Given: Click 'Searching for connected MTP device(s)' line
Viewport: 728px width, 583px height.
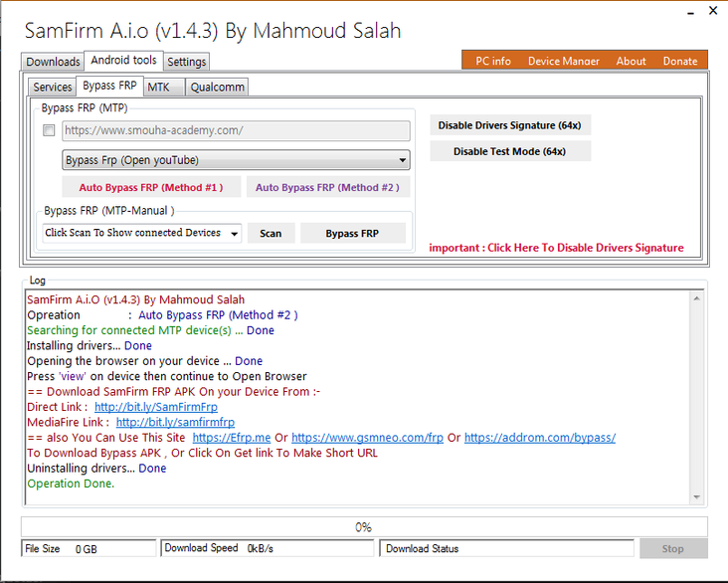Looking at the screenshot, I should click(150, 330).
